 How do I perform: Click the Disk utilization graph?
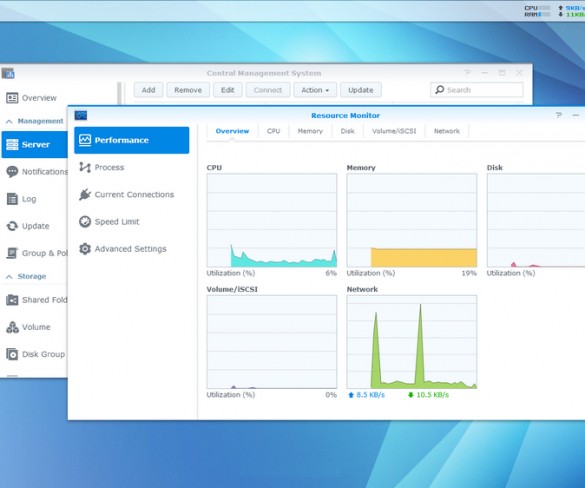coord(536,220)
